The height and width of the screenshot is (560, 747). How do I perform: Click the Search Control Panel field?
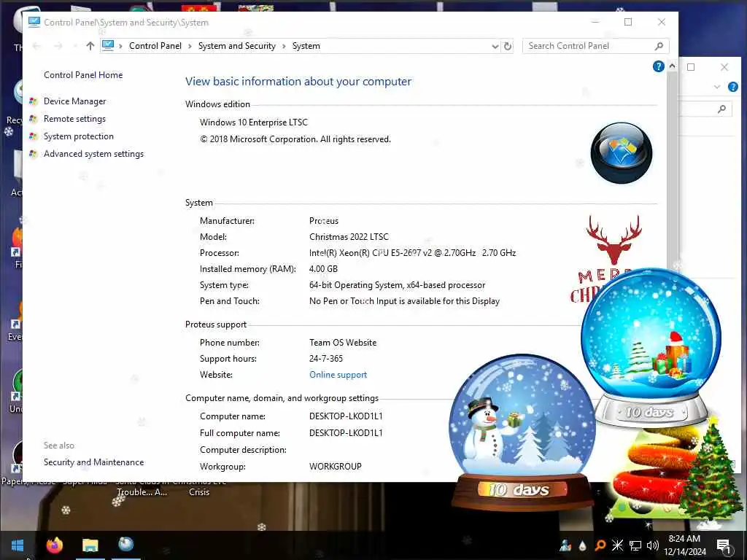tap(595, 46)
